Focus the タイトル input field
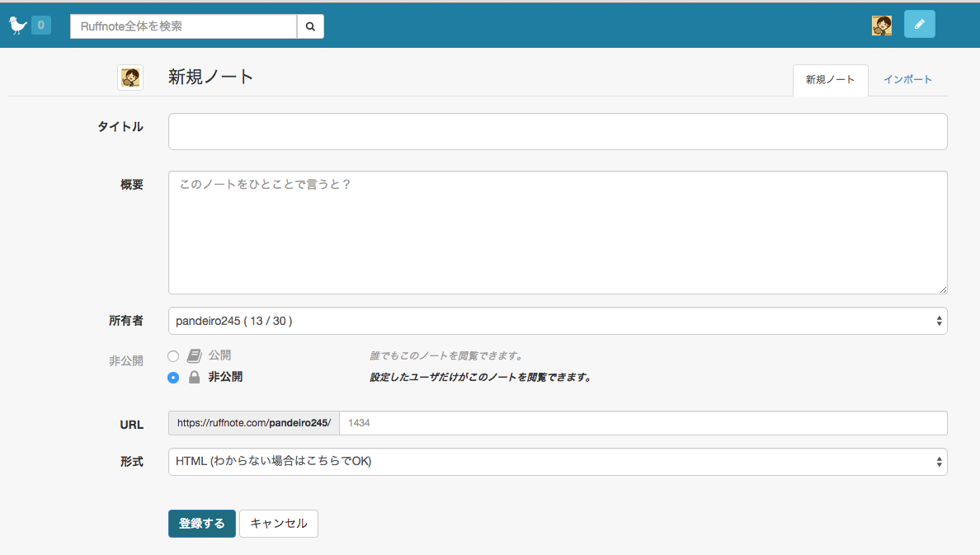Screen dimensions: 980x555 [x=557, y=132]
